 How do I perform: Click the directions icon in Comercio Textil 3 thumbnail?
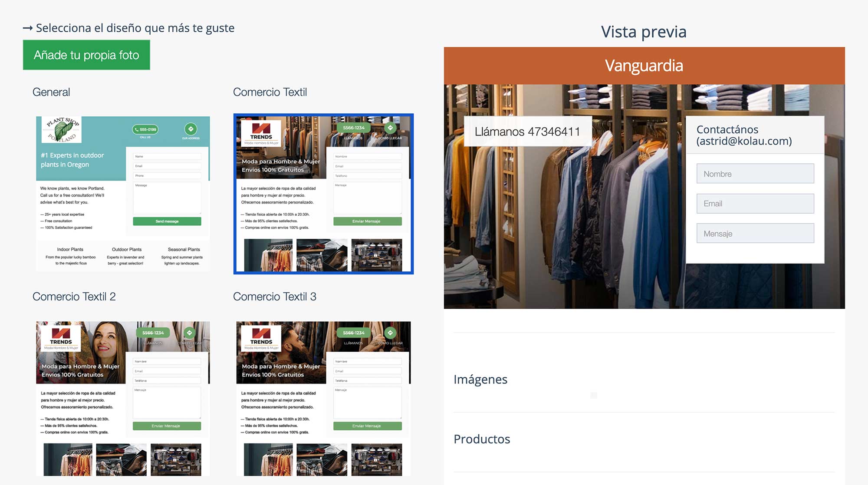point(391,333)
